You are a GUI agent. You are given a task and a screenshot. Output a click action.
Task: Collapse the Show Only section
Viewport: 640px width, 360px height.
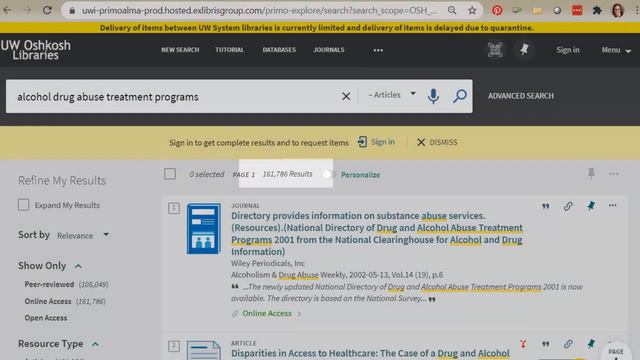pos(78,266)
